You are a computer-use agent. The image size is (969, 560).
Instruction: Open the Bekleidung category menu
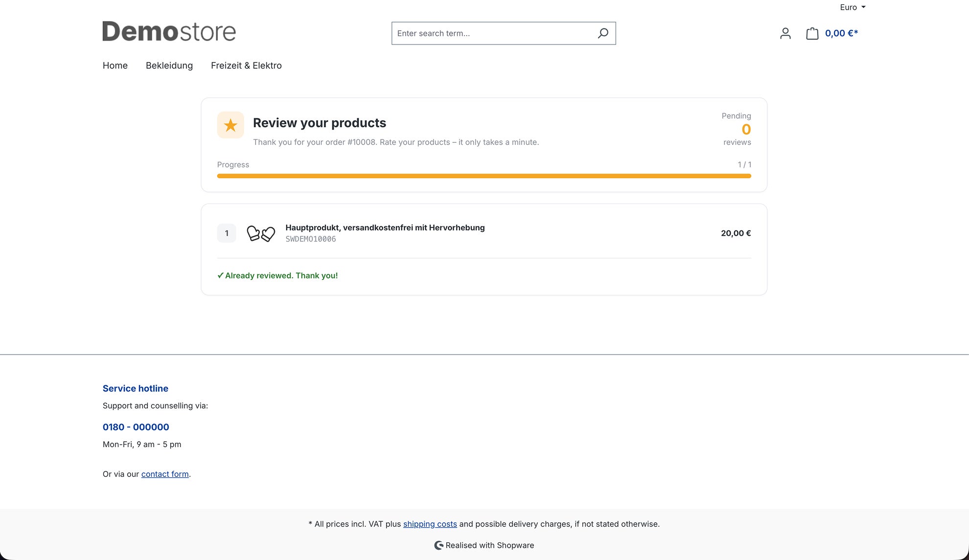click(x=169, y=66)
